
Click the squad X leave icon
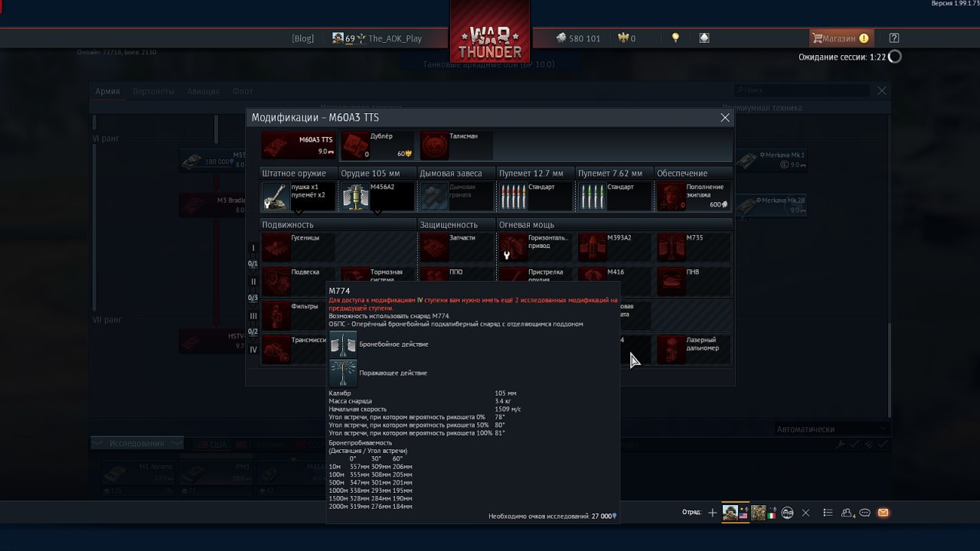[x=805, y=513]
